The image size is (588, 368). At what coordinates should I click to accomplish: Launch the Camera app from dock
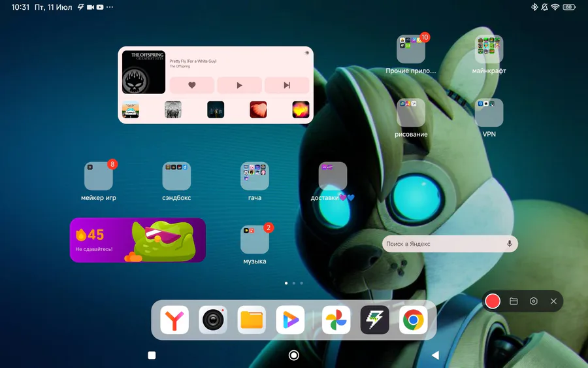213,320
